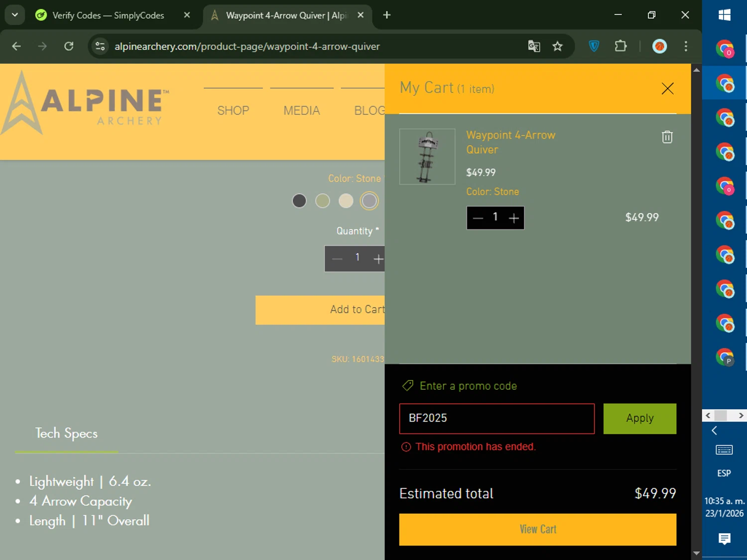This screenshot has width=747, height=560.
Task: Select the dark charcoal color swatch
Action: click(299, 201)
